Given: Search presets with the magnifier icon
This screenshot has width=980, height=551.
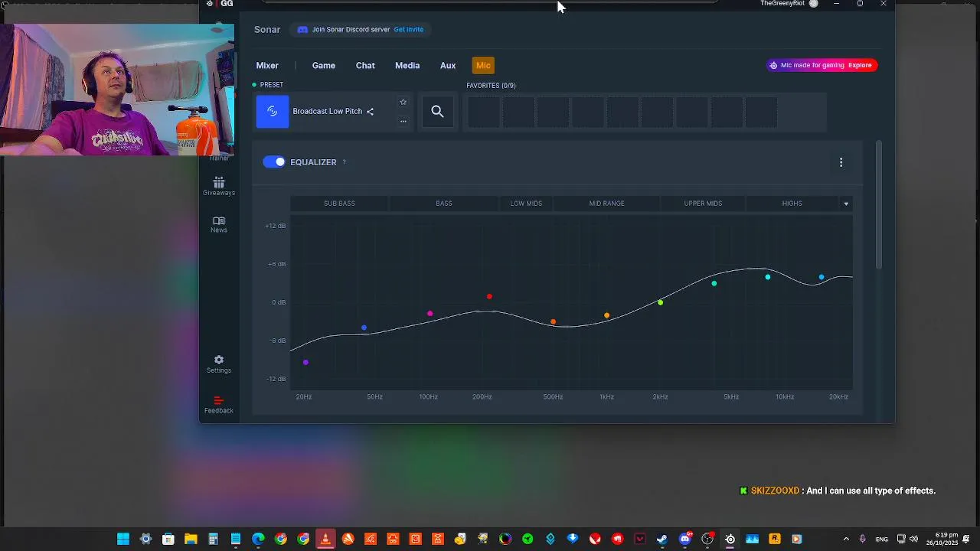Looking at the screenshot, I should 437,112.
